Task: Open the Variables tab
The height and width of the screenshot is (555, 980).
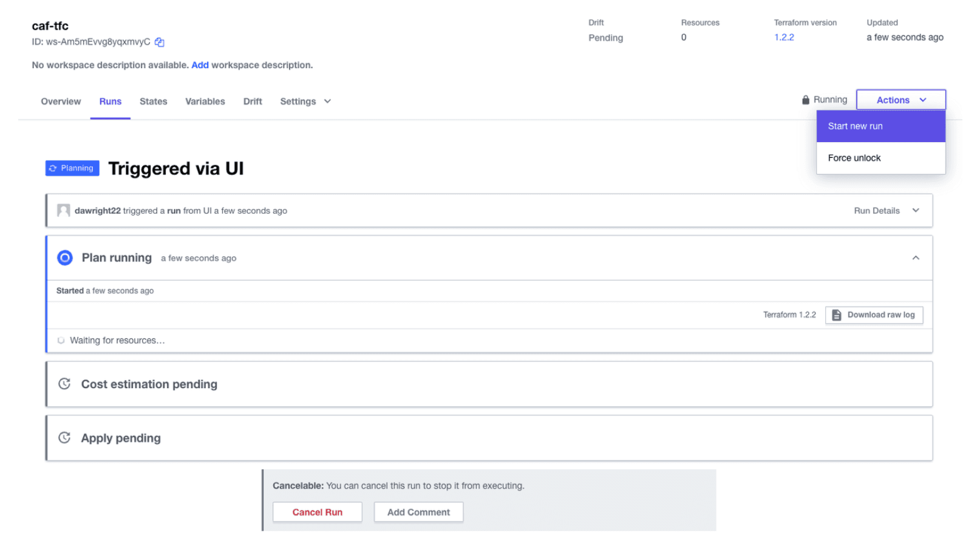Action: click(205, 101)
